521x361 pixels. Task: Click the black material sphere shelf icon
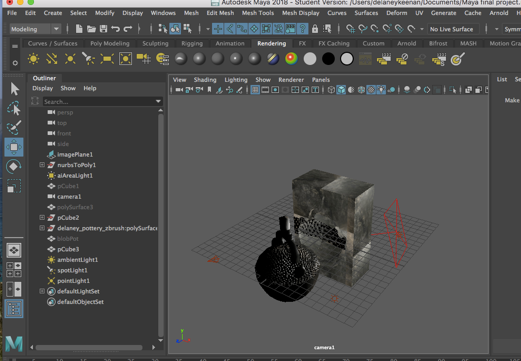[328, 59]
